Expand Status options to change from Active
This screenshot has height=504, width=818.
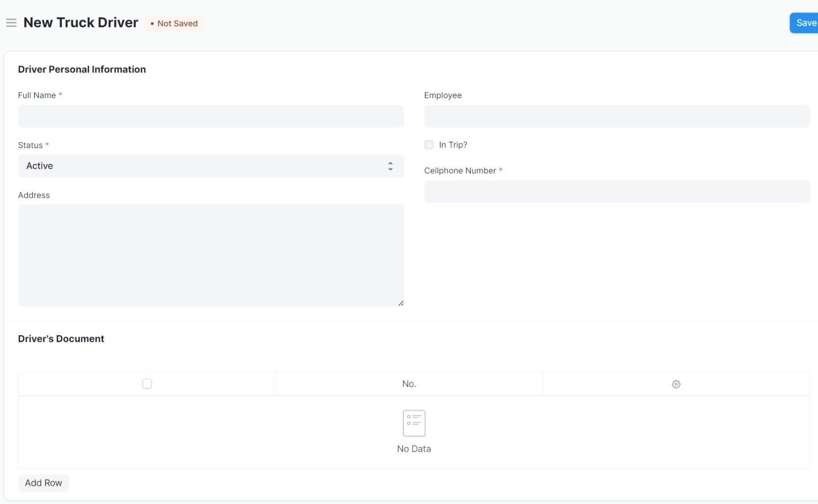211,166
